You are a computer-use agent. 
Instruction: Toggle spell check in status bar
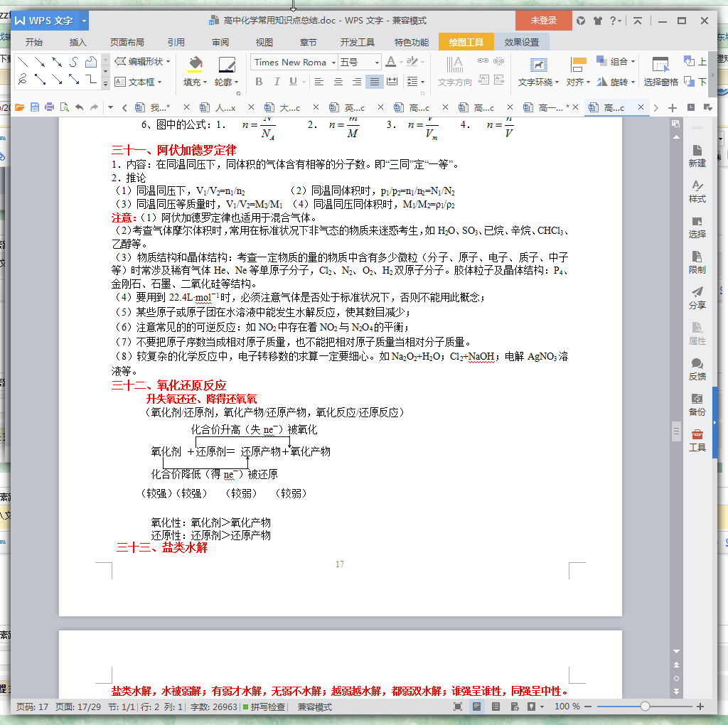264,707
